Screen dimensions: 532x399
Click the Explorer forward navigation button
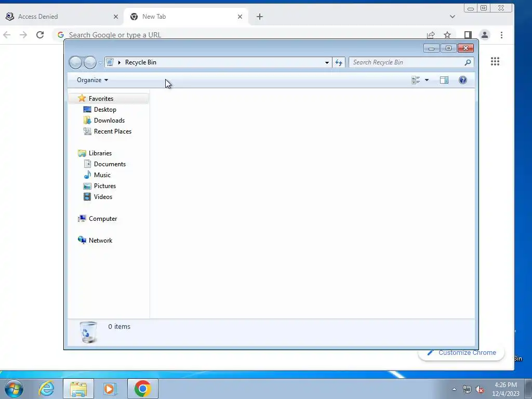pyautogui.click(x=90, y=62)
